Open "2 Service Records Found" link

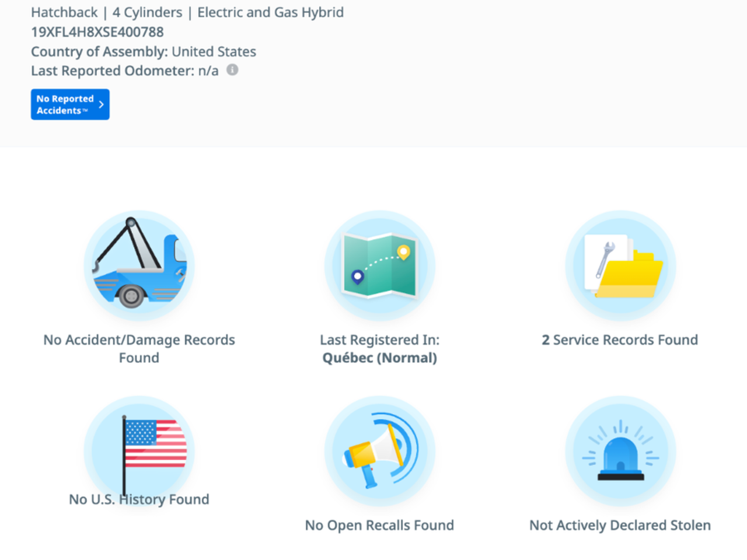click(x=620, y=339)
